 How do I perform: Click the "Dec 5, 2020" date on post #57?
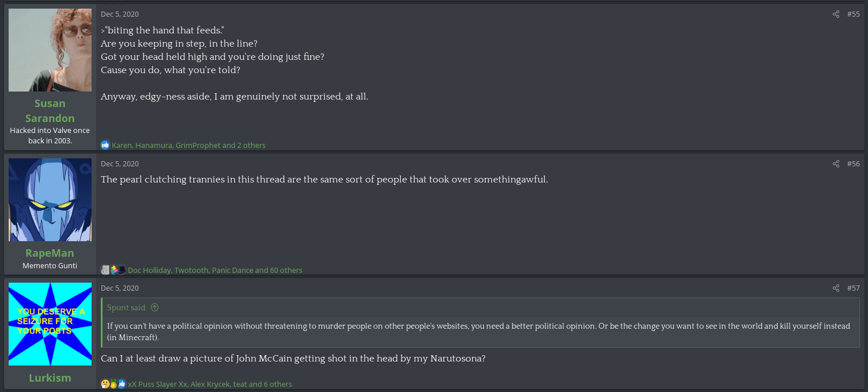tap(120, 288)
